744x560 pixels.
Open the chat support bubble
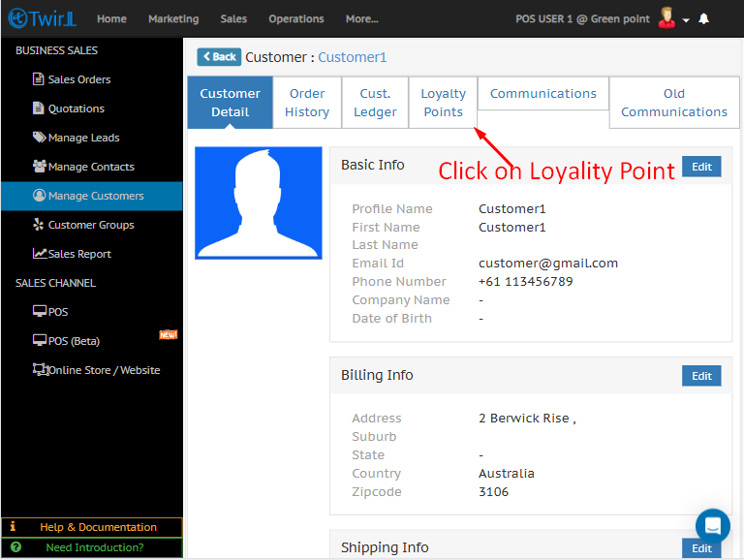click(712, 526)
